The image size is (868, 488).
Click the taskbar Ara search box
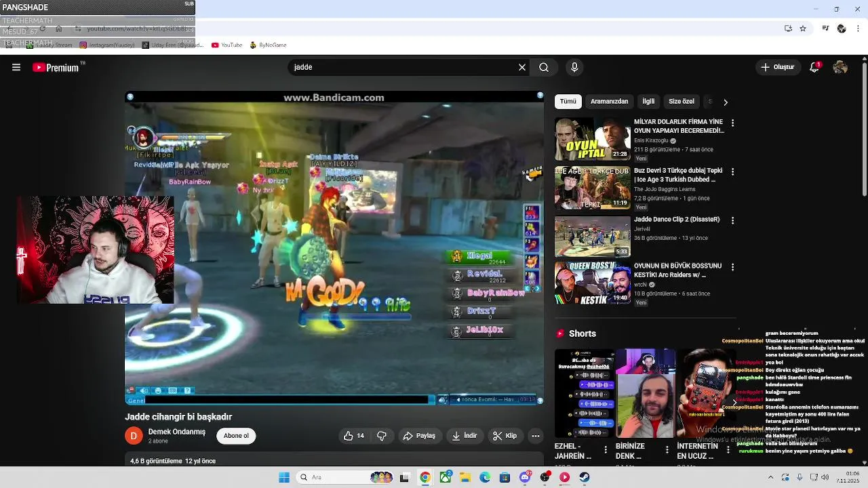click(344, 477)
